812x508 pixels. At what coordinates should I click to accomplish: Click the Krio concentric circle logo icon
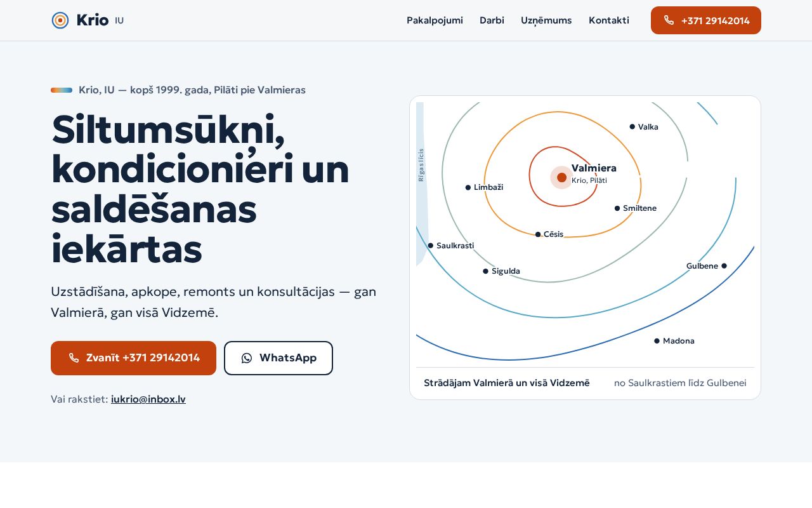[x=60, y=20]
